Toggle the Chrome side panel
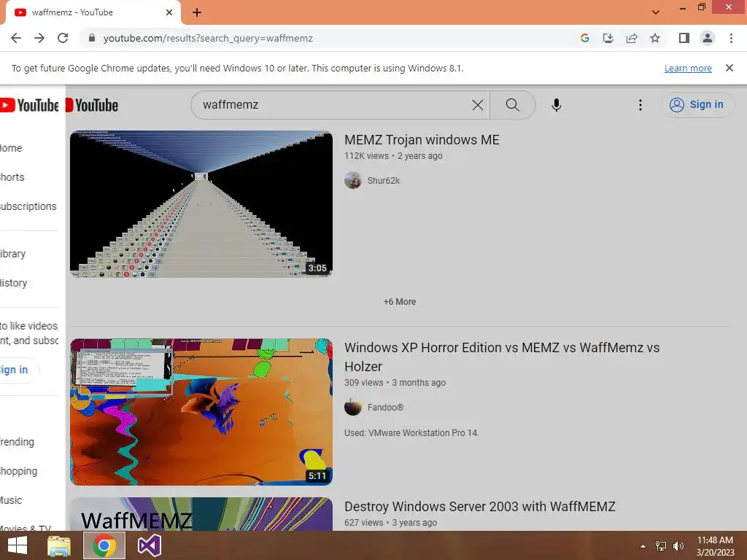 pos(684,38)
